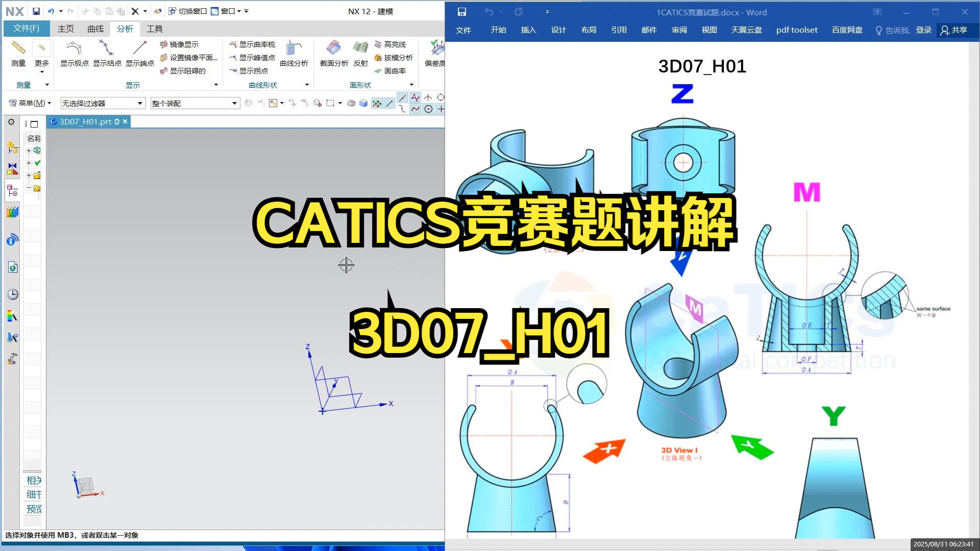
Task: Open the Reuse Library books icon
Action: pos(13,212)
